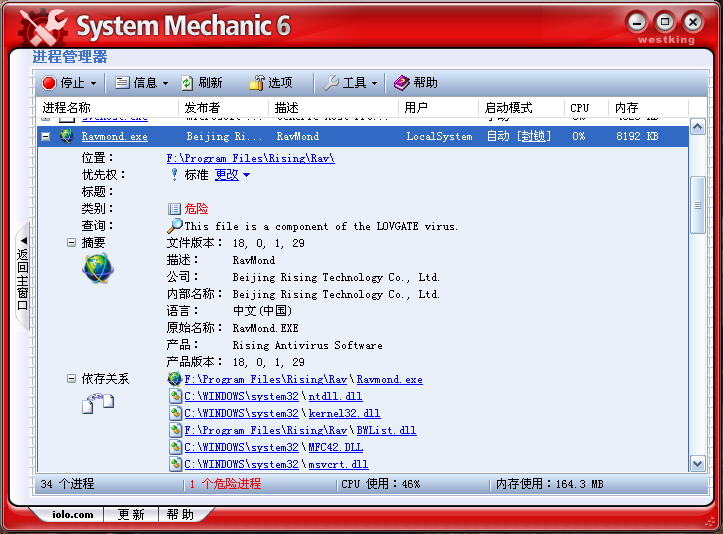Click the 内存使用 164.3 MB status entry
This screenshot has width=723, height=534.
pyautogui.click(x=550, y=484)
